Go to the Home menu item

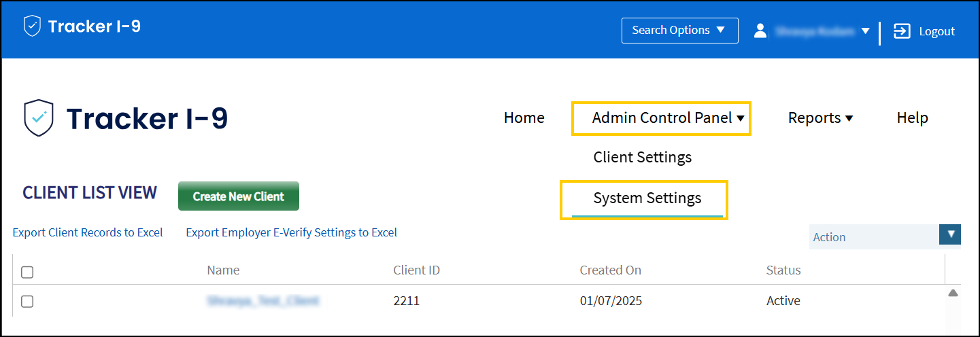tap(524, 118)
